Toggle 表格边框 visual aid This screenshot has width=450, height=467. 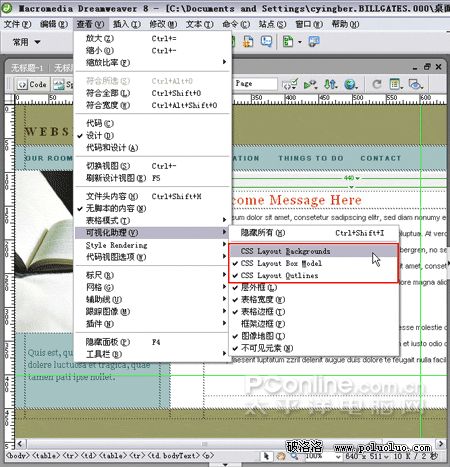tap(314, 312)
